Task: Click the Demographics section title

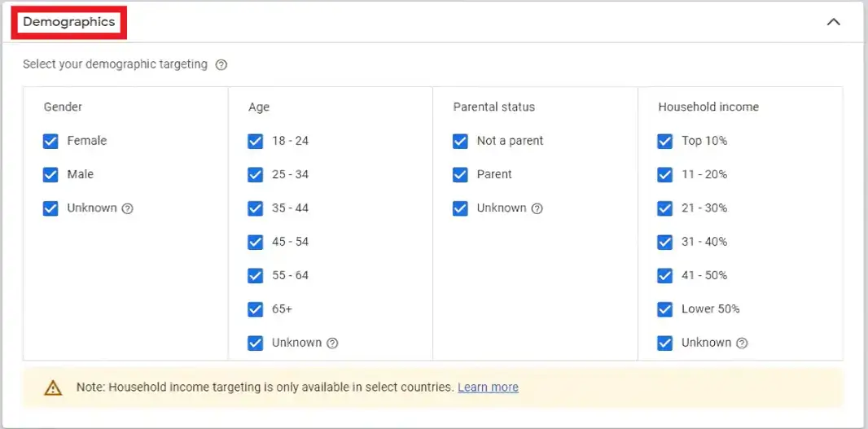Action: point(69,22)
